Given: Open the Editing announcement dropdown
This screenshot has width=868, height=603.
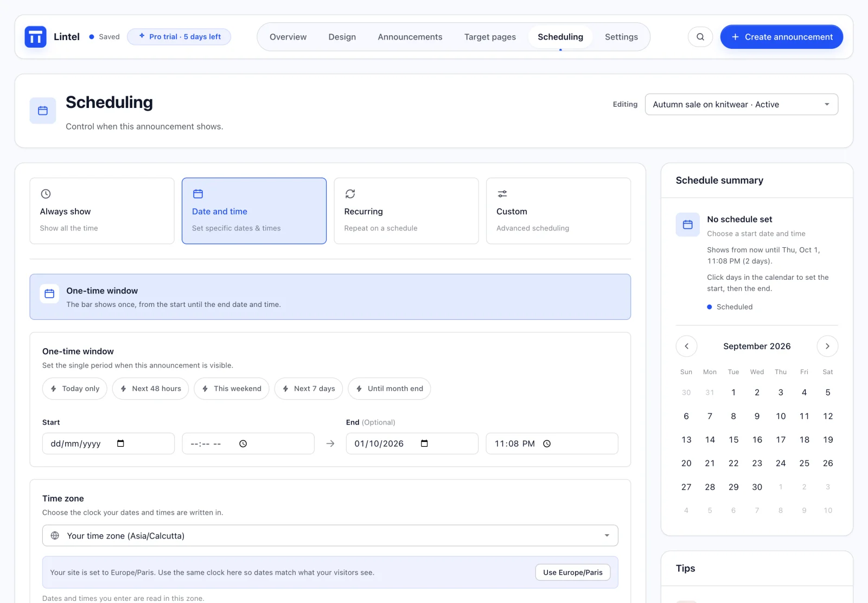Looking at the screenshot, I should point(741,105).
